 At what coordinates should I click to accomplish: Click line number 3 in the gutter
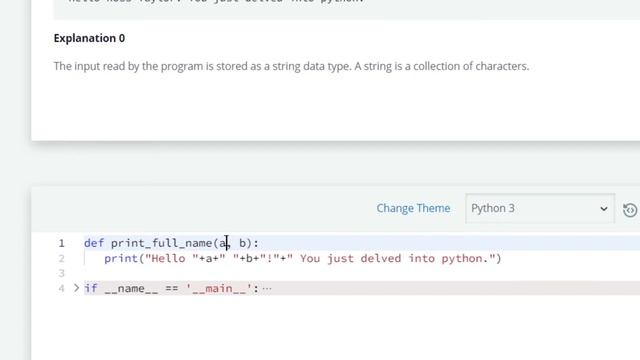pyautogui.click(x=61, y=273)
